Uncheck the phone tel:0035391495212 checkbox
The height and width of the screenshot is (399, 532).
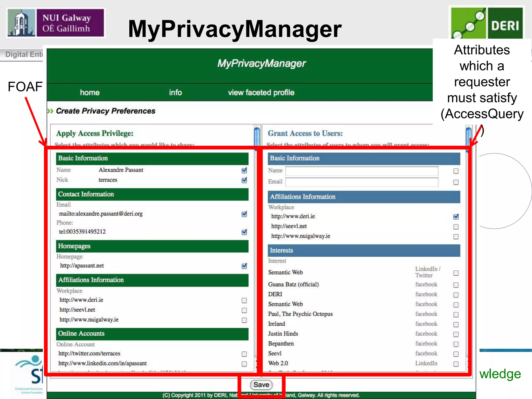pyautogui.click(x=244, y=232)
